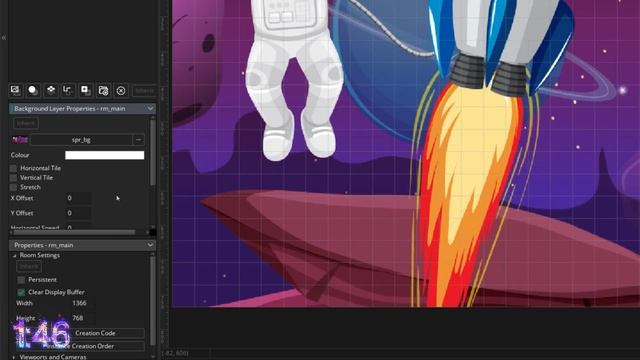Click the X Offset value field
Viewport: 640px width, 360px height.
point(78,198)
